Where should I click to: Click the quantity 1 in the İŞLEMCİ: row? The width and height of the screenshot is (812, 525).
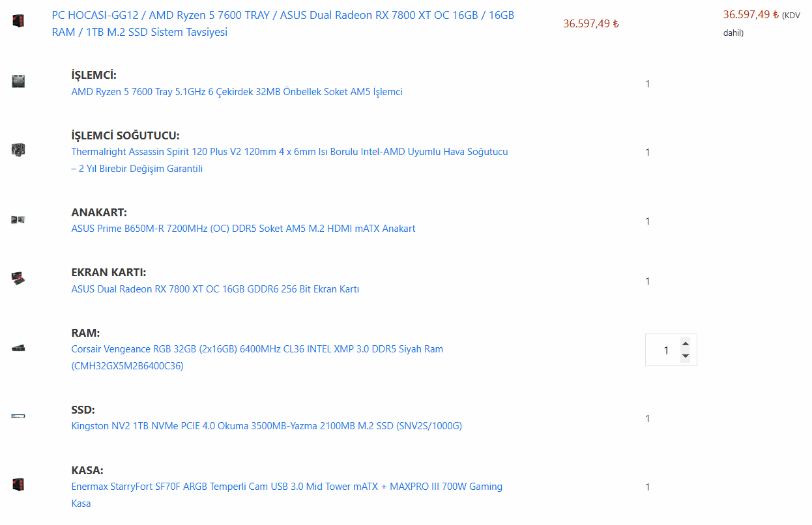(648, 83)
